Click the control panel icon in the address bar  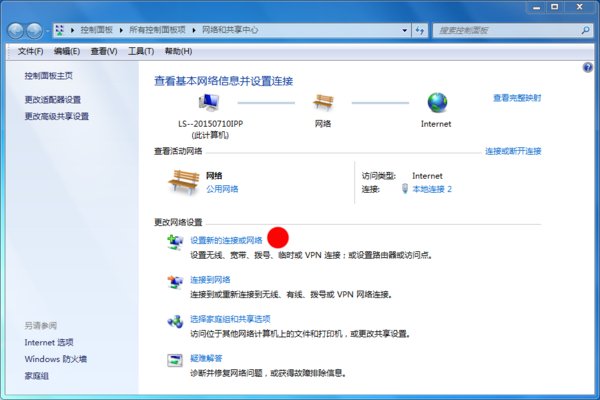(x=60, y=30)
